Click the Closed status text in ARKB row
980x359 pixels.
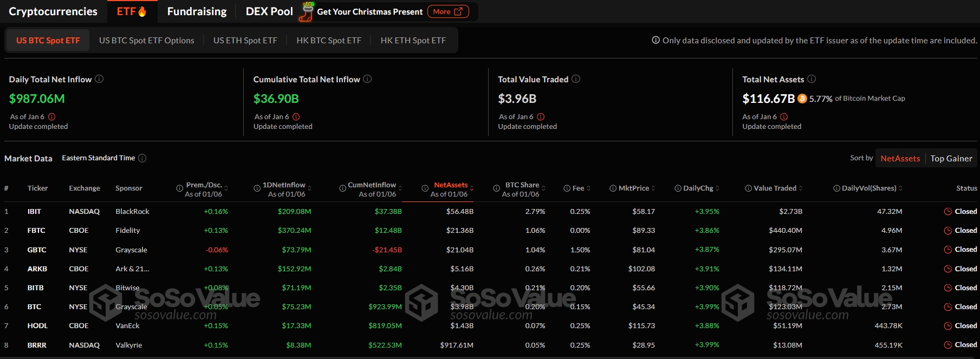coord(966,269)
